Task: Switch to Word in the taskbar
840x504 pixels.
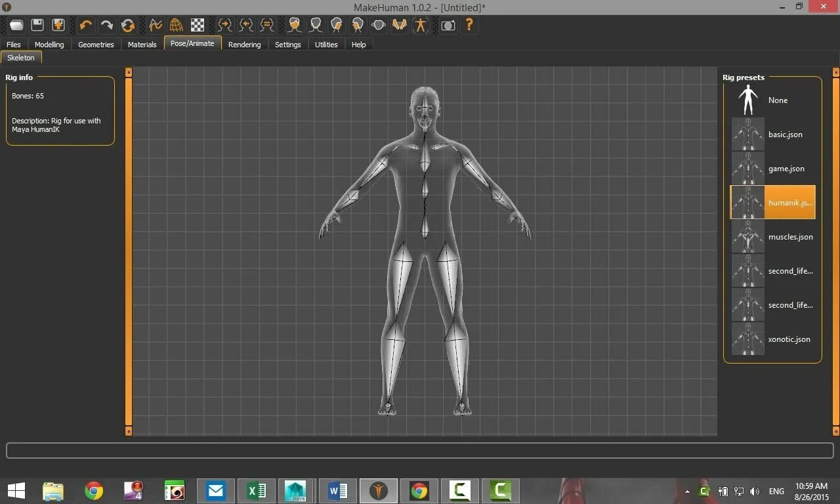Action: point(337,490)
